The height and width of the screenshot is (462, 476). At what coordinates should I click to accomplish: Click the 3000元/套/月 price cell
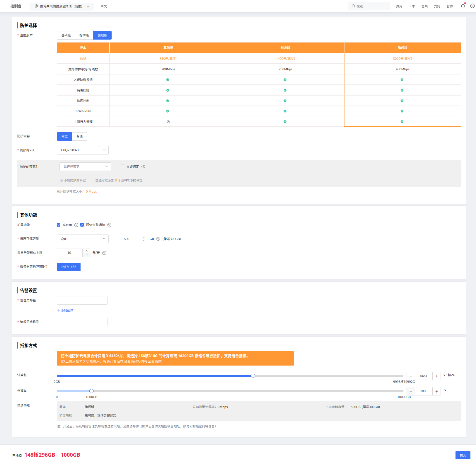402,59
